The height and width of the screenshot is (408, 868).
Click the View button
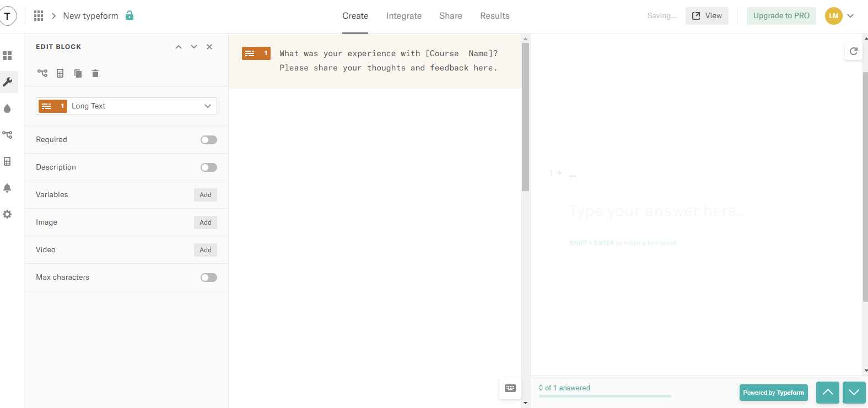tap(707, 16)
